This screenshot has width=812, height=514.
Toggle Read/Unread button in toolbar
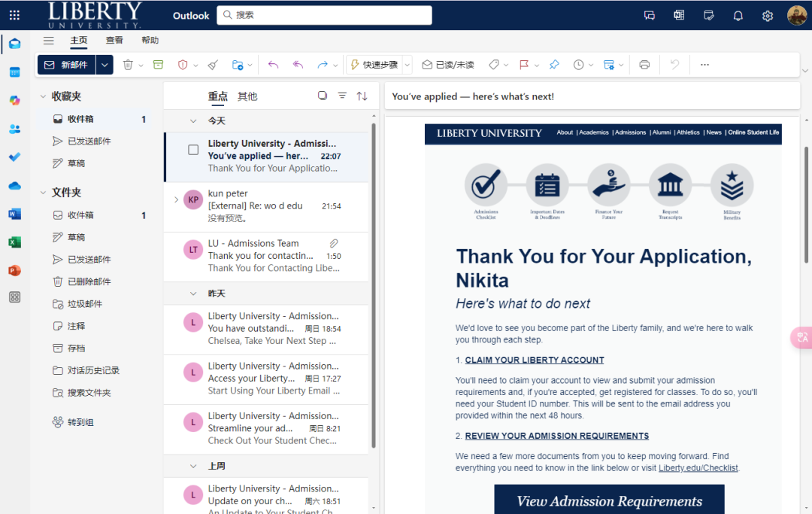point(448,65)
